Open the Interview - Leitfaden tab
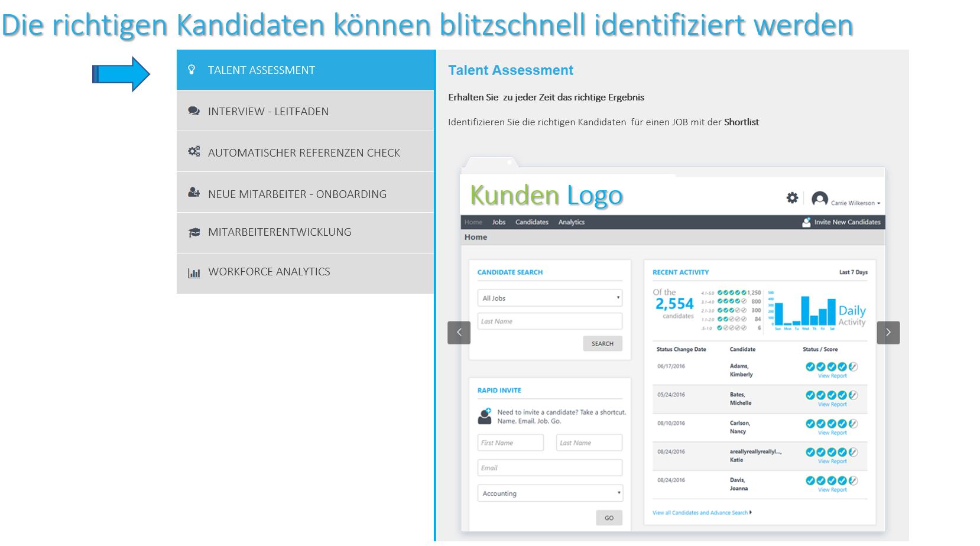The height and width of the screenshot is (546, 980). click(x=306, y=111)
